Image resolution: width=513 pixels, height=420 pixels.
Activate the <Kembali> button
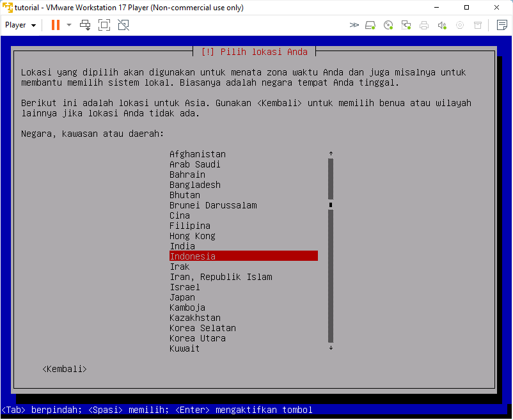point(65,369)
